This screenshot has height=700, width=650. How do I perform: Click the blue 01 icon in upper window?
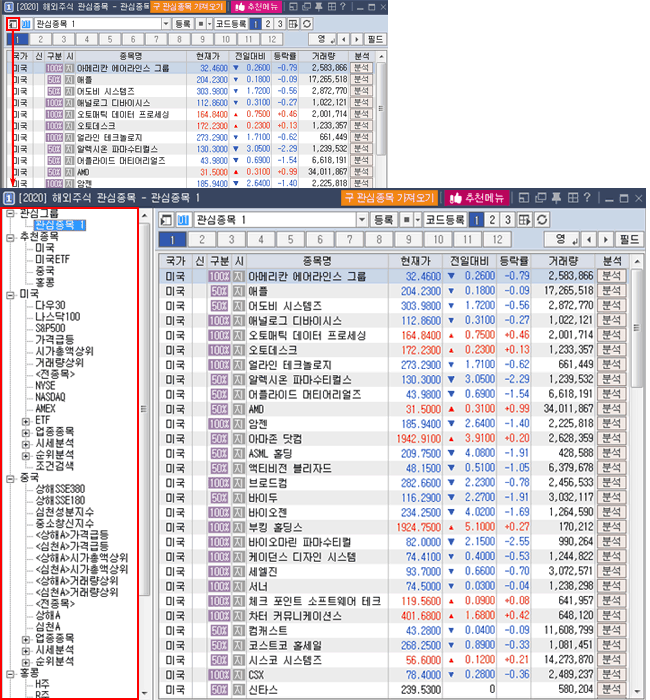click(x=26, y=24)
